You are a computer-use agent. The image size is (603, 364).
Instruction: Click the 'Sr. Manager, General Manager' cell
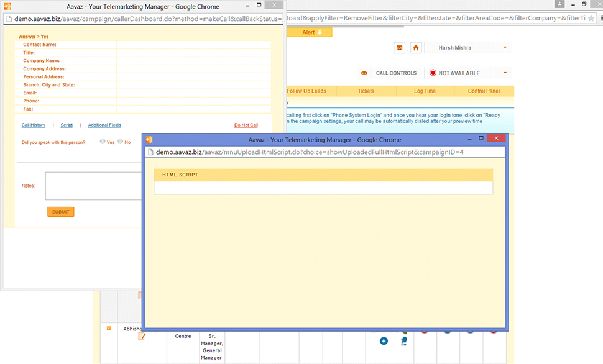click(x=211, y=347)
